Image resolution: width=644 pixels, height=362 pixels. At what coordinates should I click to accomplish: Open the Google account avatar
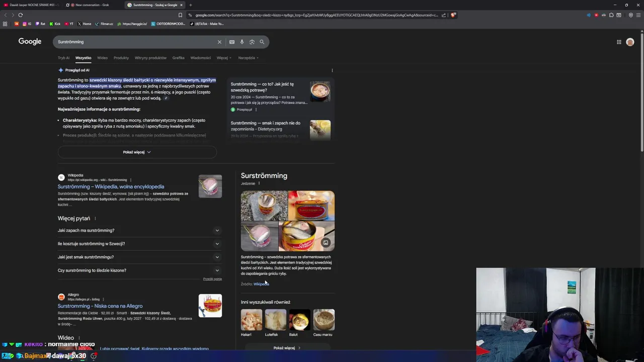(x=630, y=42)
